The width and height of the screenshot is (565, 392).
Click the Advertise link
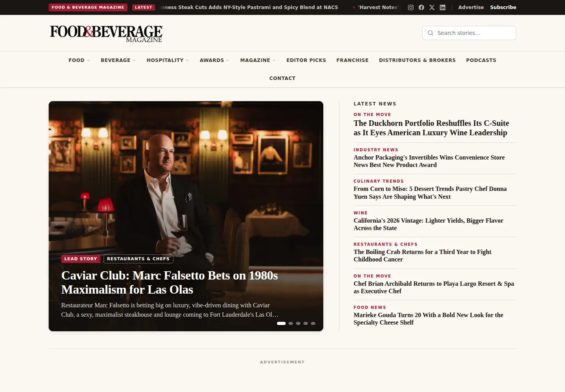[471, 7]
